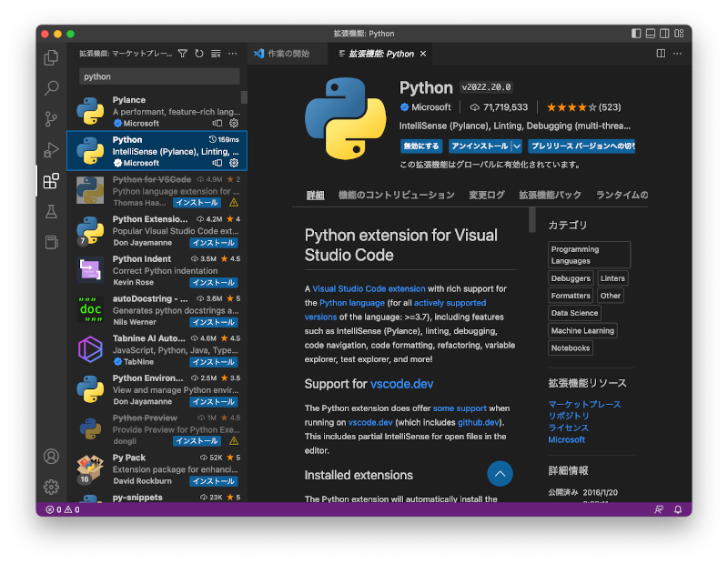Open the Source Control view icon
728x564 pixels.
click(51, 119)
